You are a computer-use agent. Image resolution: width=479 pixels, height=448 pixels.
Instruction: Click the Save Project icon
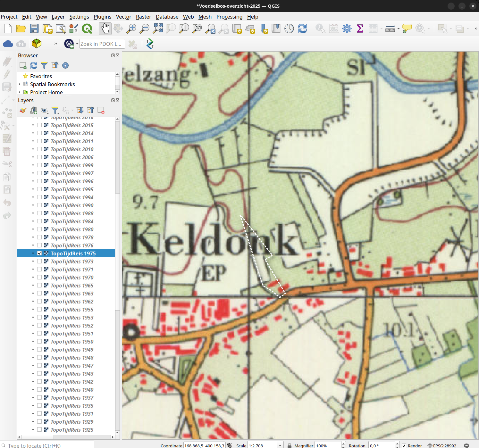click(x=34, y=29)
